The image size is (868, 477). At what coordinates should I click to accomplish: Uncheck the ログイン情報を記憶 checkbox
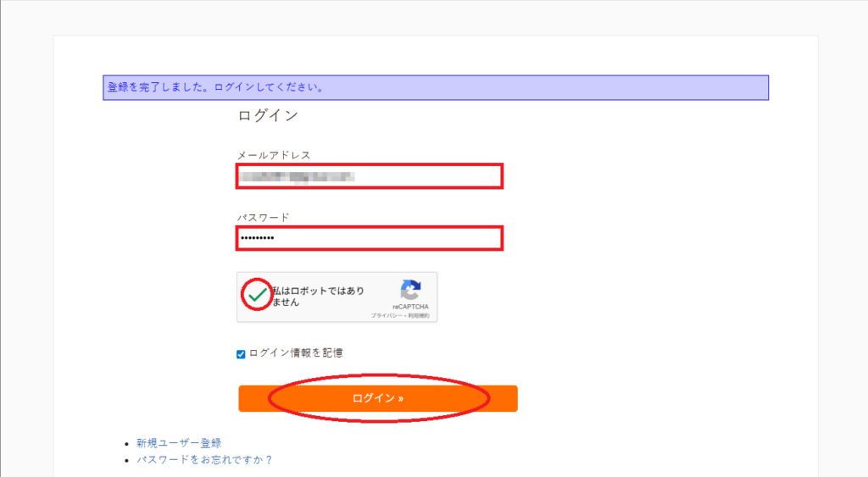(241, 354)
